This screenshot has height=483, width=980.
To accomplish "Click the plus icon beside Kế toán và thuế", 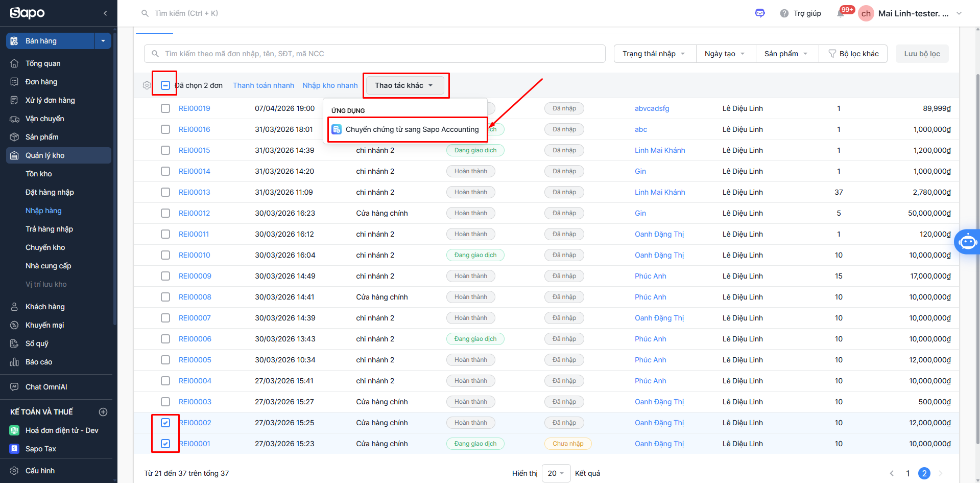I will [x=103, y=412].
